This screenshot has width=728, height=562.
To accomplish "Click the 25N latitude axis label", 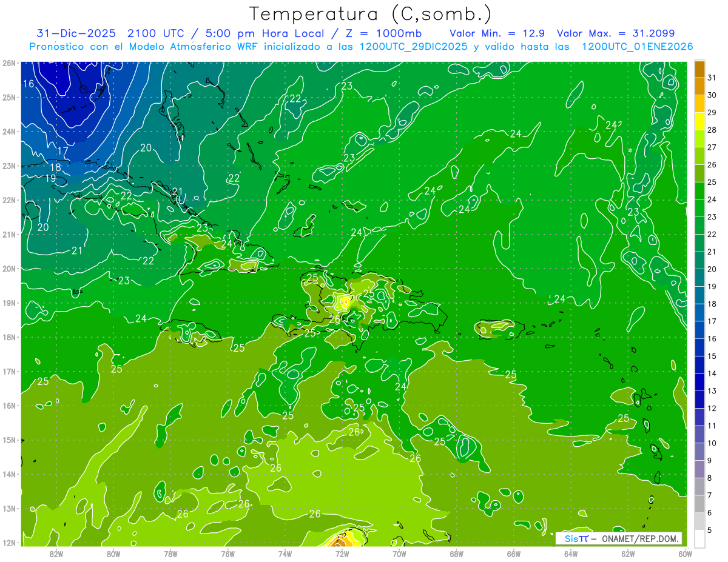I will coord(9,97).
